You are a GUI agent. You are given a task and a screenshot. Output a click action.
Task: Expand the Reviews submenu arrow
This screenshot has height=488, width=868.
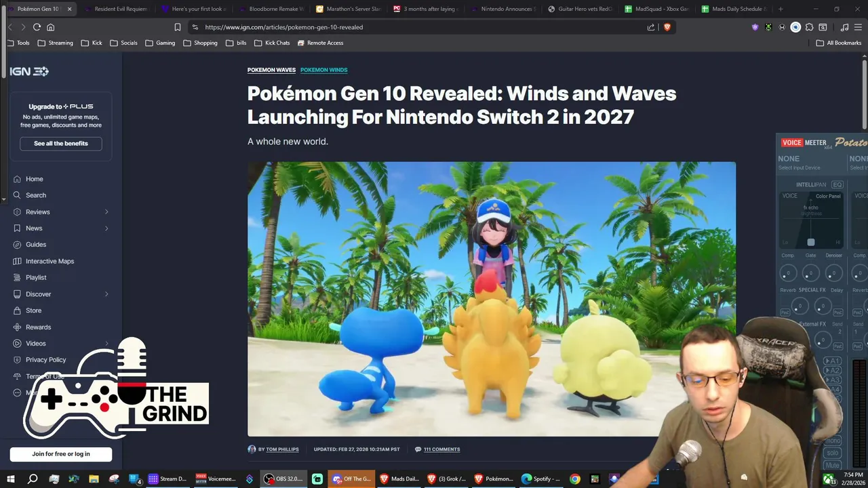106,212
